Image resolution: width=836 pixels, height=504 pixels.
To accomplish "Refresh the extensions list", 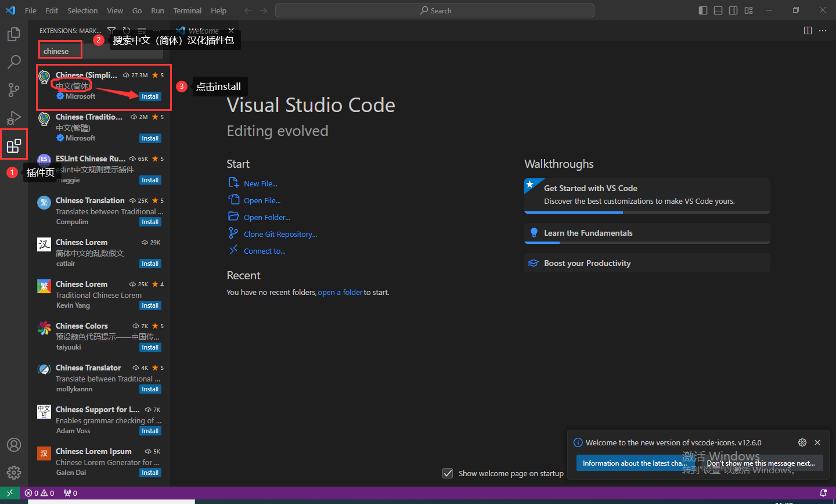I will 127,30.
